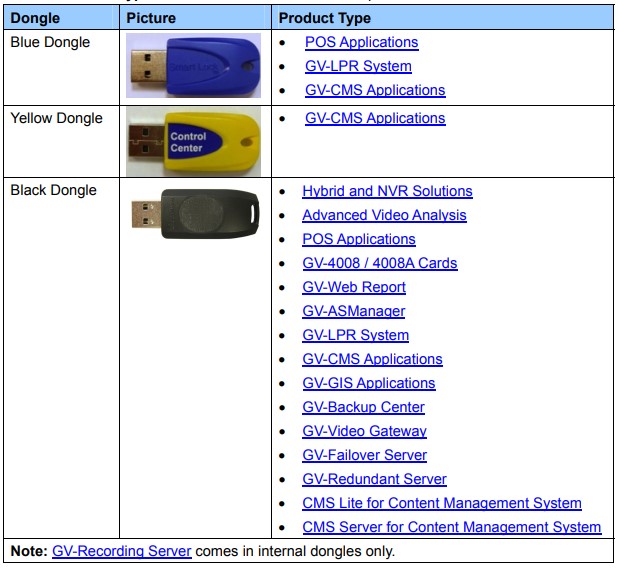Open POS Applications link under Blue Dongle
618x568 pixels.
[x=361, y=42]
